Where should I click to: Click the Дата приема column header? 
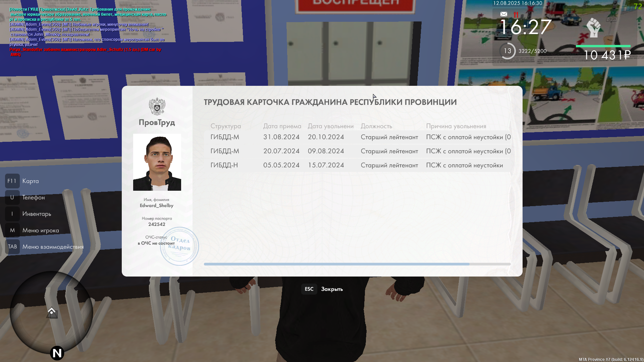pyautogui.click(x=282, y=126)
